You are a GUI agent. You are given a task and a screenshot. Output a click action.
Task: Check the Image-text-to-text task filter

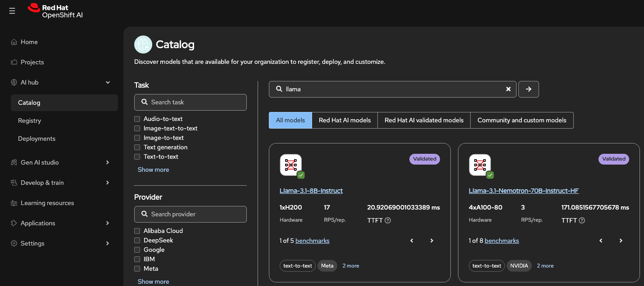click(137, 128)
